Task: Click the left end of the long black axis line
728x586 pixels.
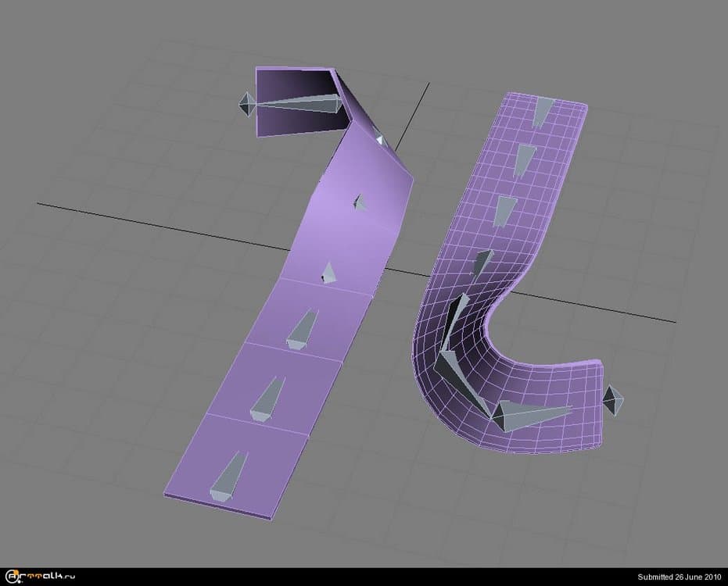Action: [41, 203]
